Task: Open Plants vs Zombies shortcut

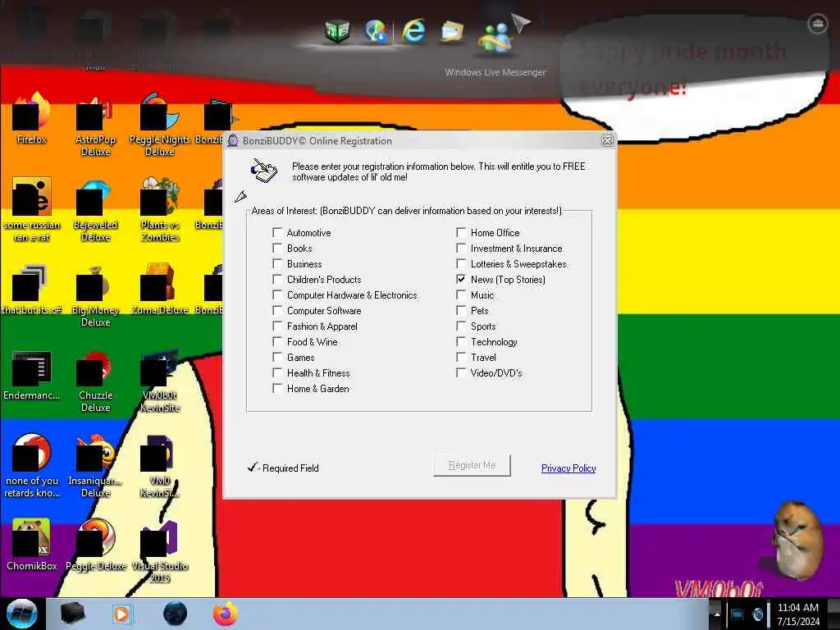Action: [160, 210]
